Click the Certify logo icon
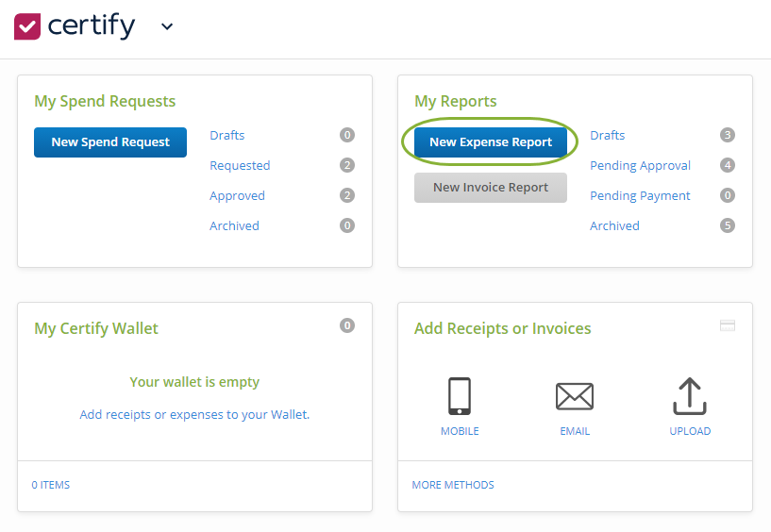The height and width of the screenshot is (532, 771). (27, 26)
